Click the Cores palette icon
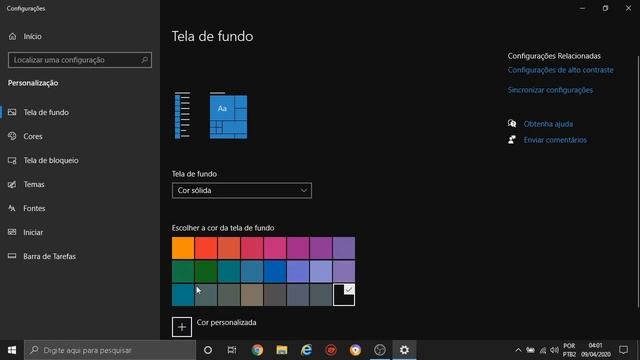 click(12, 136)
